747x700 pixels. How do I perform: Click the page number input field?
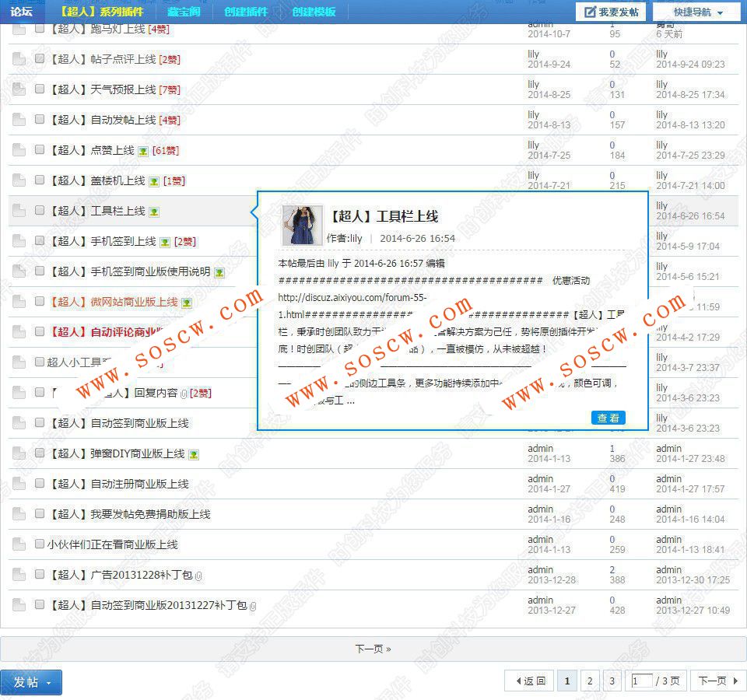pyautogui.click(x=641, y=681)
